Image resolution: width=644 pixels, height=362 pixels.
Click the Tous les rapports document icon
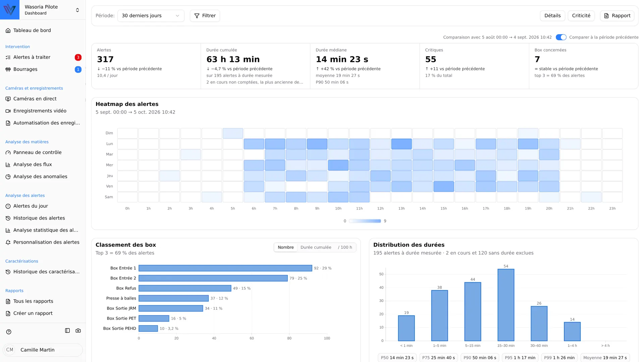pyautogui.click(x=8, y=301)
